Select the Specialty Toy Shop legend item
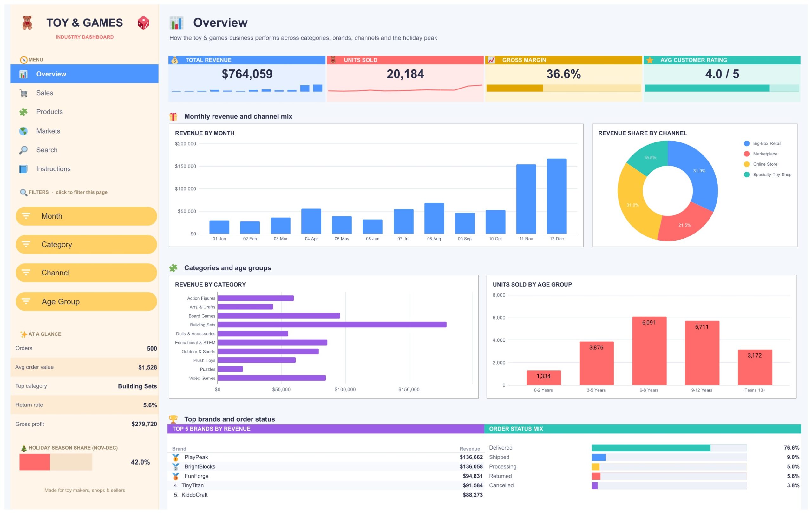Viewport: 812px width, 514px height. [768, 175]
